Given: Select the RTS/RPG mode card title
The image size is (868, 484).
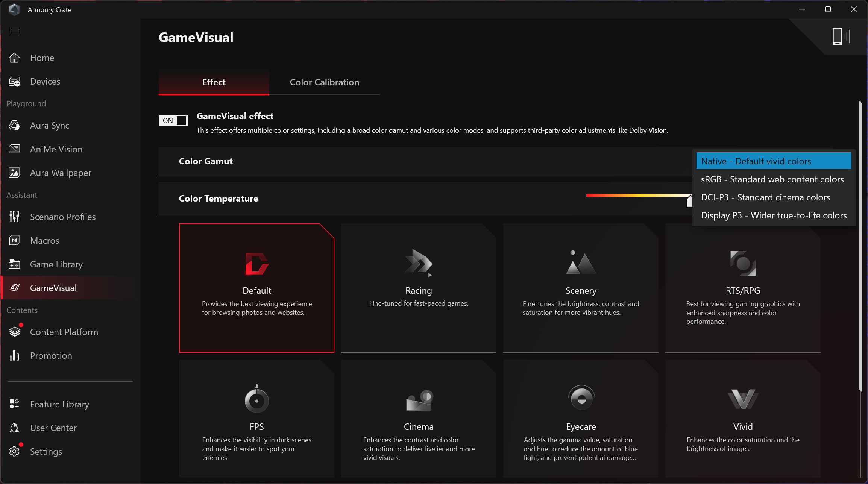Looking at the screenshot, I should [743, 291].
